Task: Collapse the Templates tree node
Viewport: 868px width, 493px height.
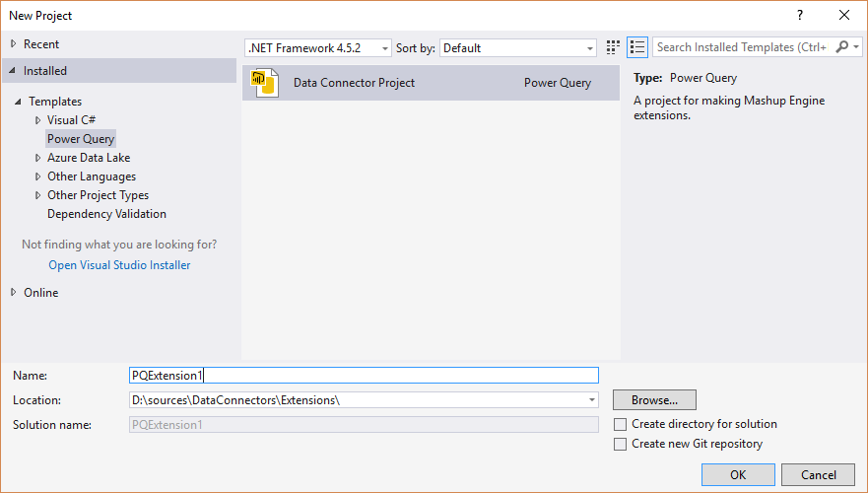Action: pos(18,102)
